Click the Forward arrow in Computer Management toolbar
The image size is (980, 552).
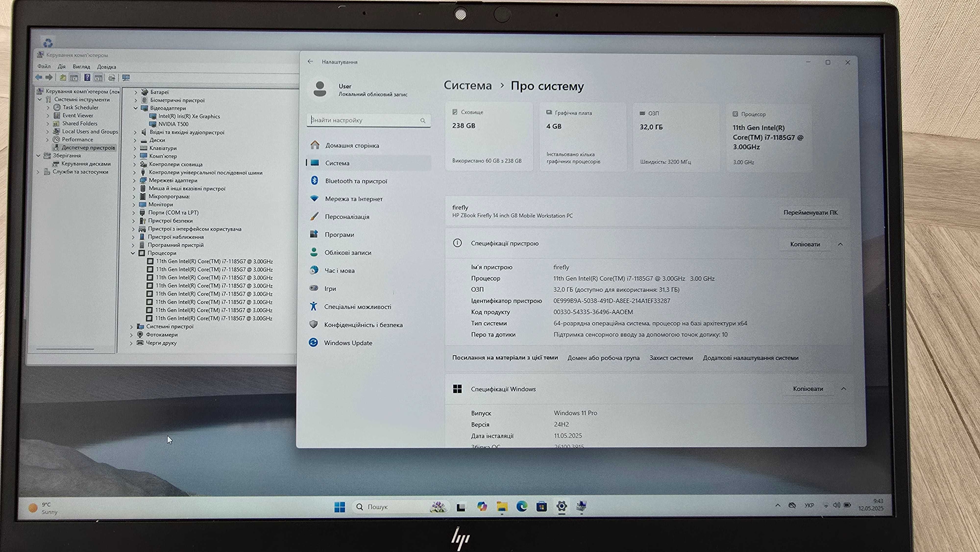pyautogui.click(x=49, y=77)
